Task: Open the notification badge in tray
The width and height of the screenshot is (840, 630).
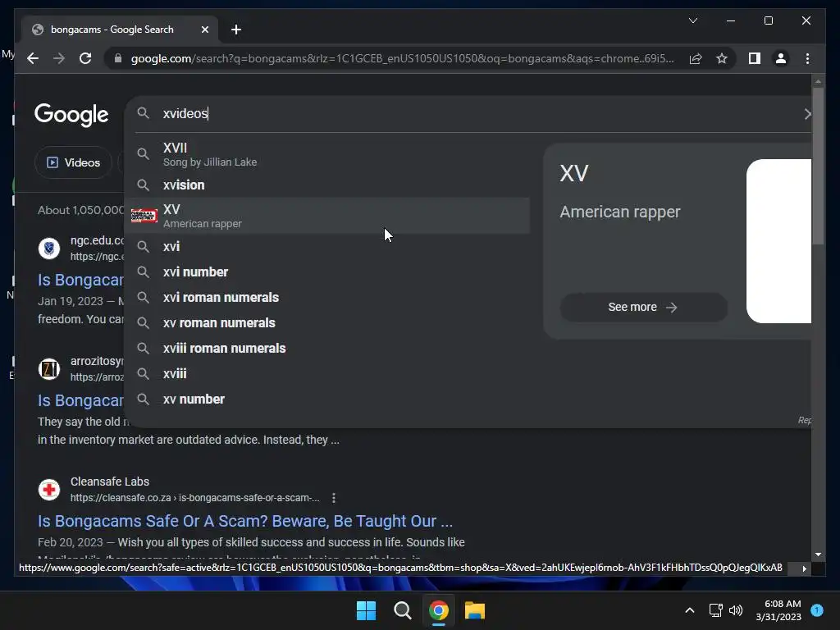Action: [x=817, y=610]
